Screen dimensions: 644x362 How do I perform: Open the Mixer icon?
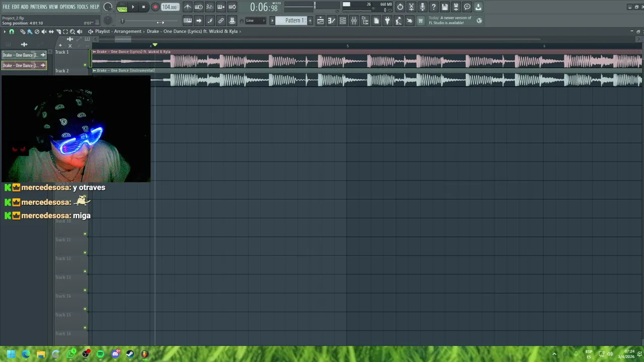(354, 21)
